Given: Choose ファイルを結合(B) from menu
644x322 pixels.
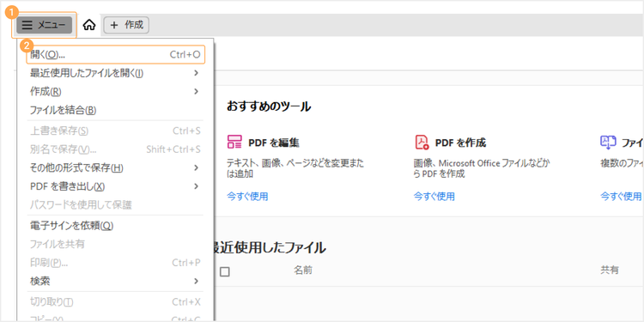Looking at the screenshot, I should point(115,110).
